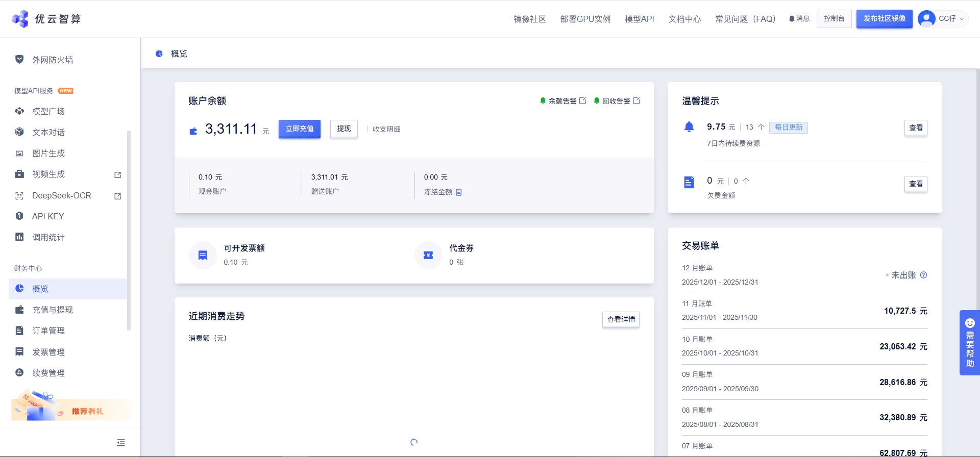Screen dimensions: 980x457
Task: Click the question mark icon beside 未出账
Action: 923,275
